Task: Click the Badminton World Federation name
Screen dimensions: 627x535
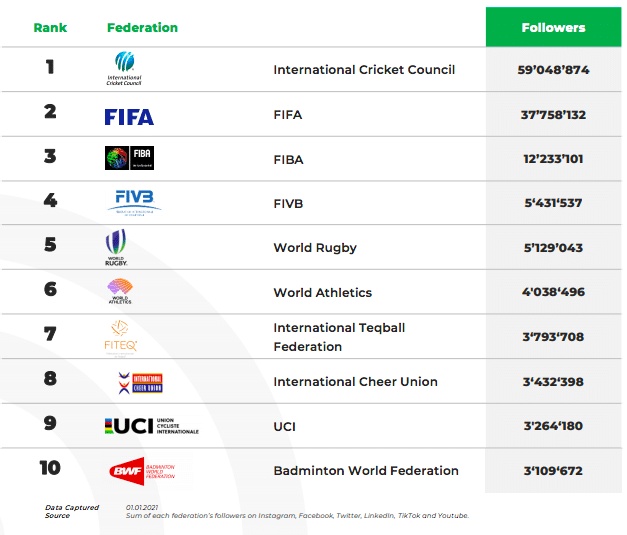Action: pyautogui.click(x=366, y=471)
